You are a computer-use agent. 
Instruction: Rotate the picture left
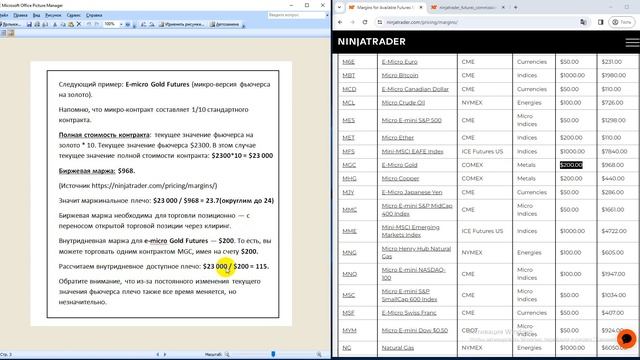click(x=143, y=24)
